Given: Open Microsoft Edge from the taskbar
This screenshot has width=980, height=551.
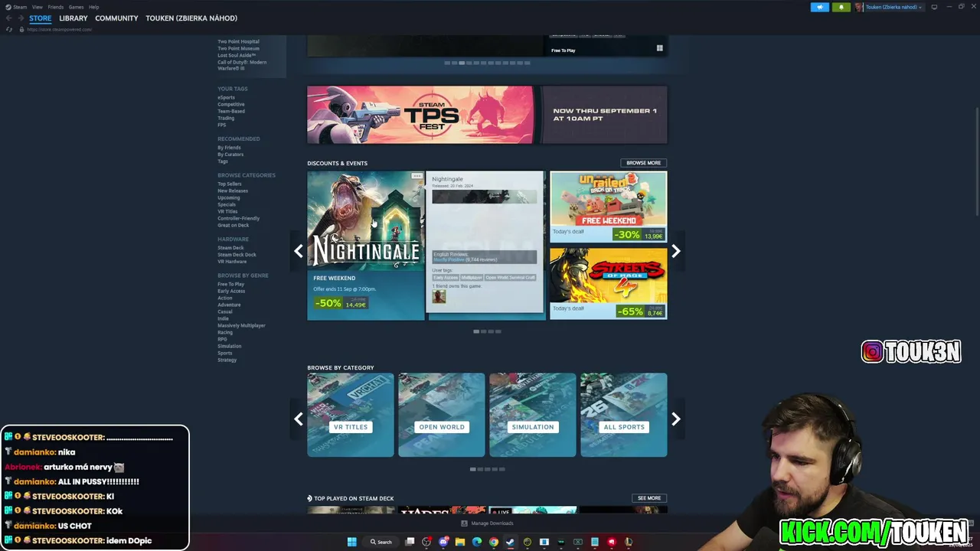Looking at the screenshot, I should [x=477, y=542].
